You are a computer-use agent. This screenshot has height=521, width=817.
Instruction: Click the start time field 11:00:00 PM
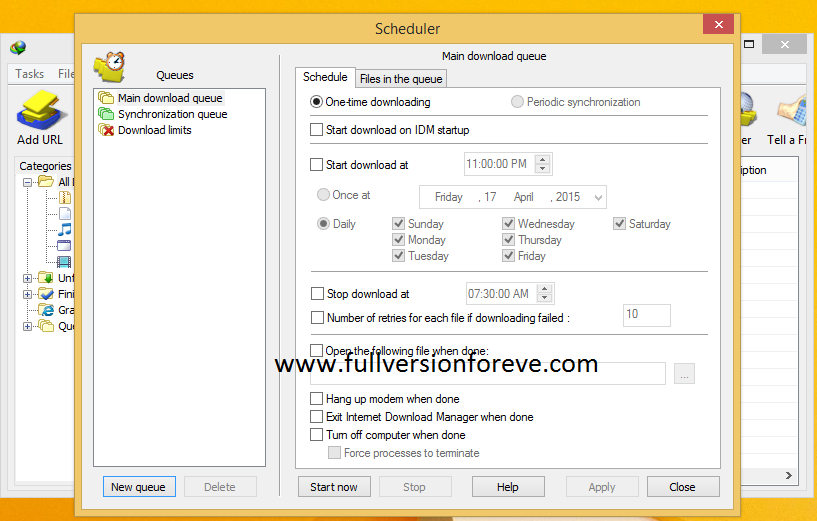click(499, 164)
